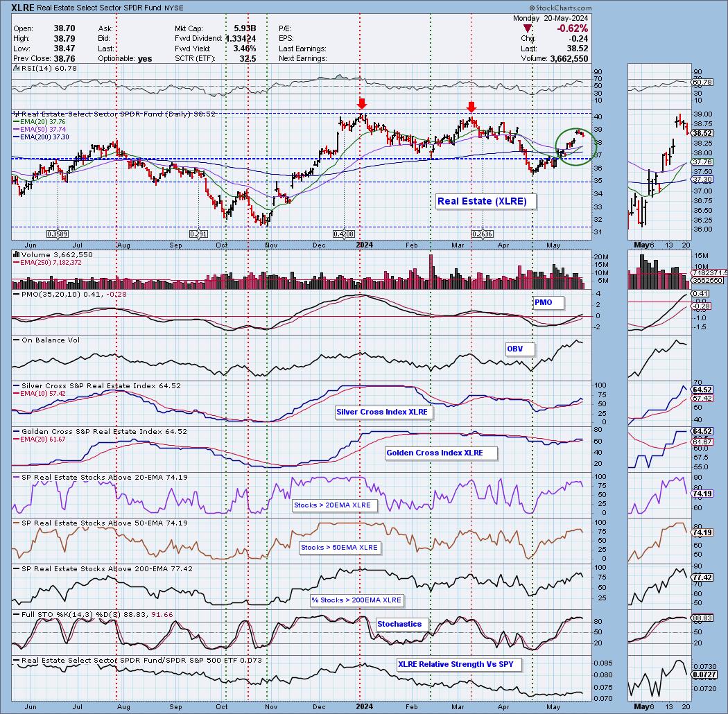Image resolution: width=728 pixels, height=714 pixels.
Task: Click the 88.83 stochastics value tag
Action: [702, 618]
